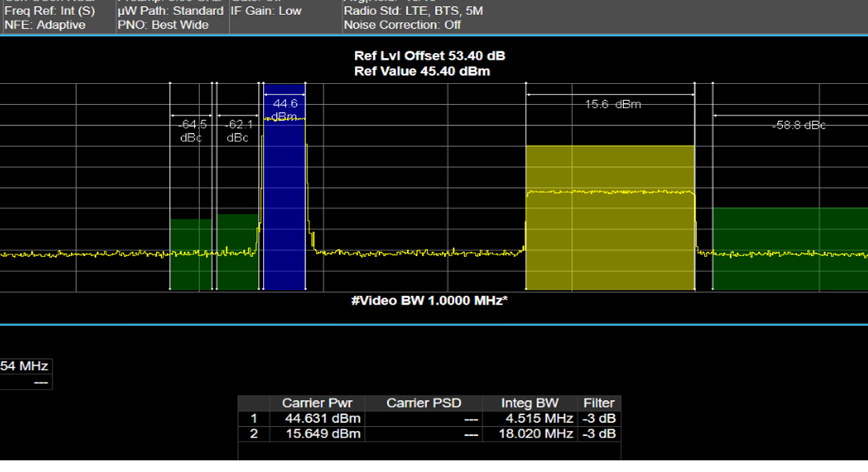
Task: Click the Carrier PSD value for carrier 1
Action: click(423, 419)
